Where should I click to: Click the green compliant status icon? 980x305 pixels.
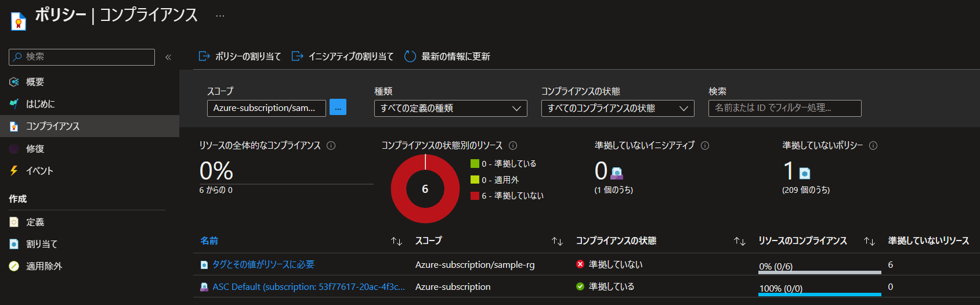(580, 286)
